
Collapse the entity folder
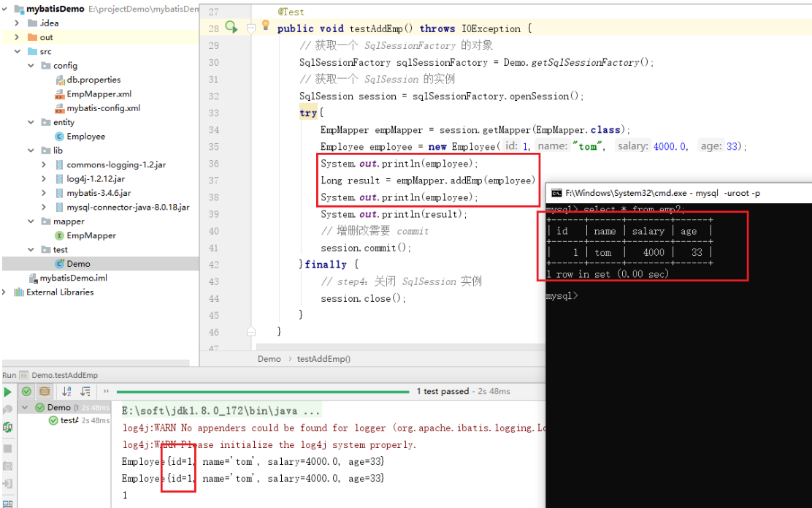(31, 122)
